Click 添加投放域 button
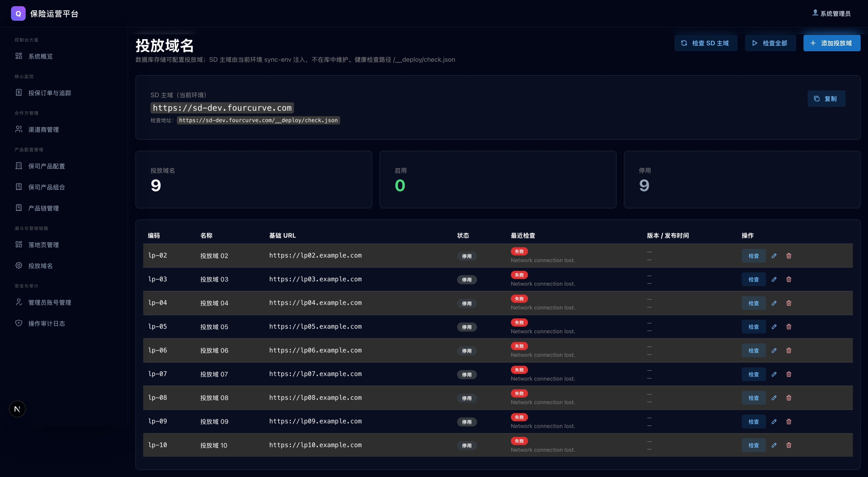Screen dimensions: 868x477 832,43
